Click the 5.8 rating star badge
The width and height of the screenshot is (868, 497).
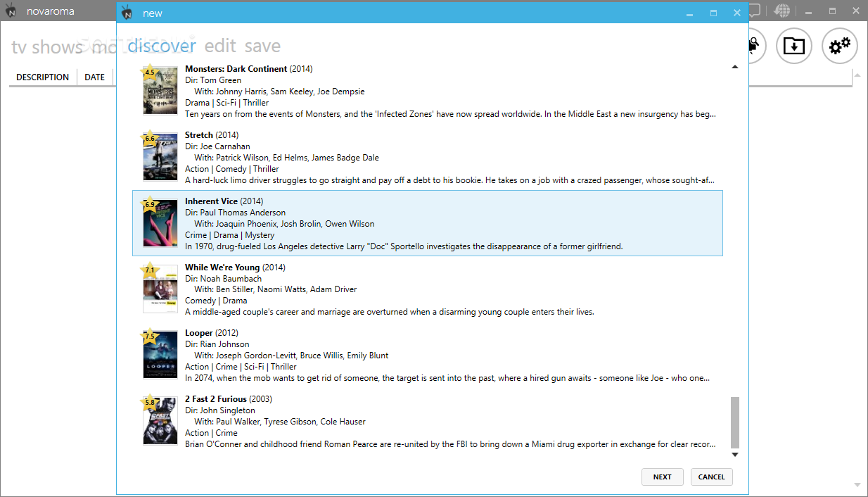(x=149, y=403)
